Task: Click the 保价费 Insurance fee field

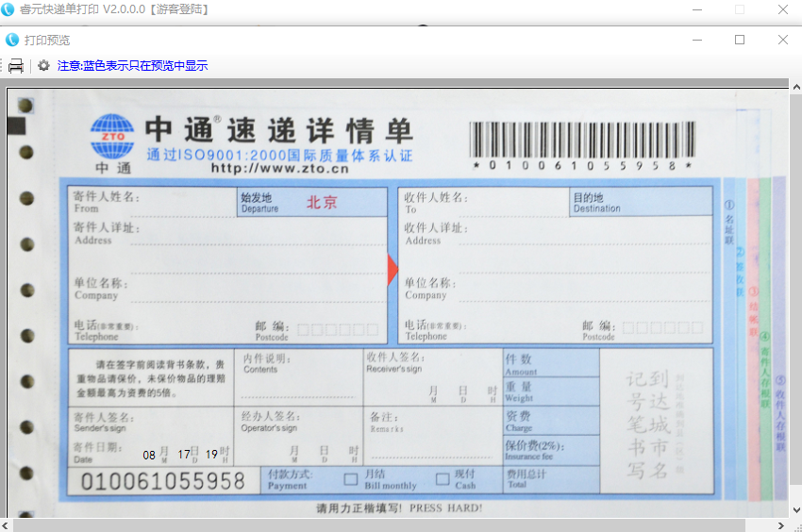Action: (551, 450)
